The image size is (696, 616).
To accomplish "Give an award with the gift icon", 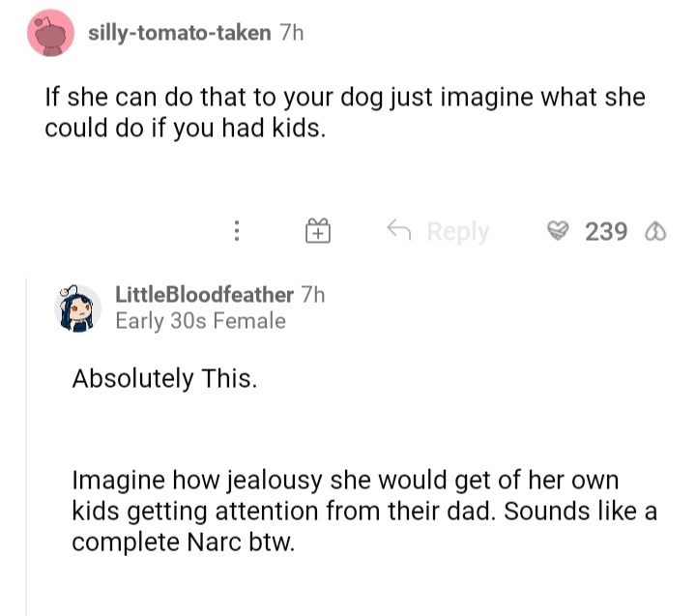I will pyautogui.click(x=318, y=231).
